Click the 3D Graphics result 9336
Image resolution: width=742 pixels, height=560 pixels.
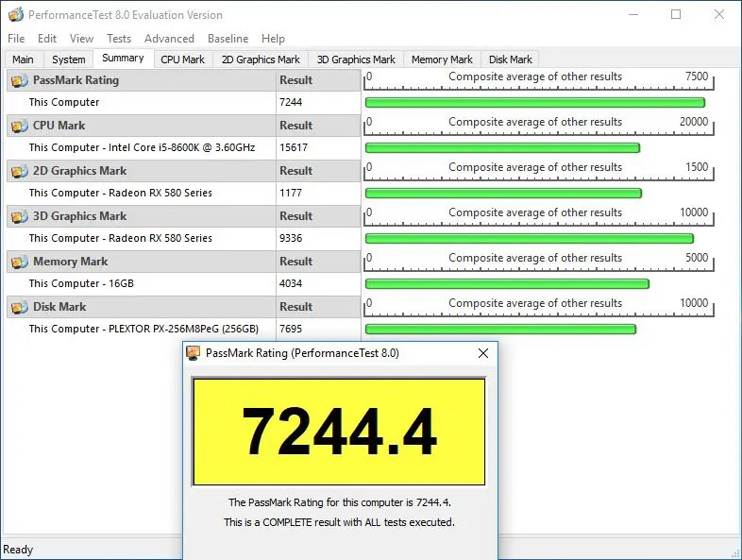click(291, 238)
